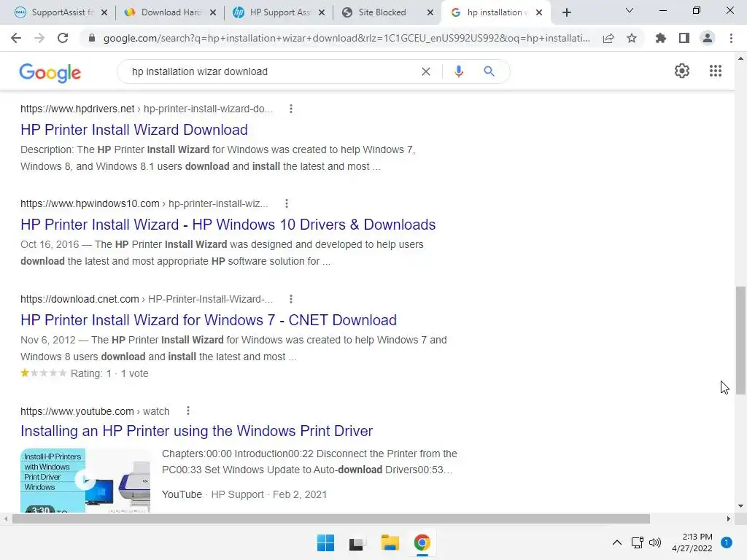Click the hpwindows10.com URL breadcrumb
This screenshot has height=560, width=747.
coord(144,204)
